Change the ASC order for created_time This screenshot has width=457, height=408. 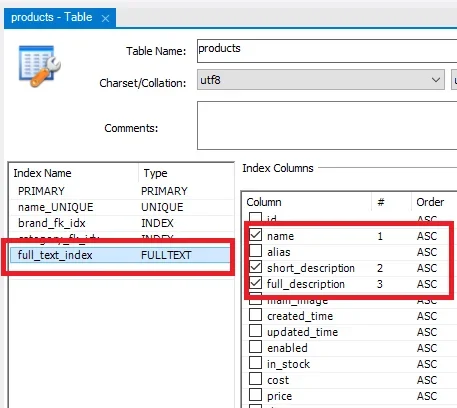pyautogui.click(x=427, y=316)
